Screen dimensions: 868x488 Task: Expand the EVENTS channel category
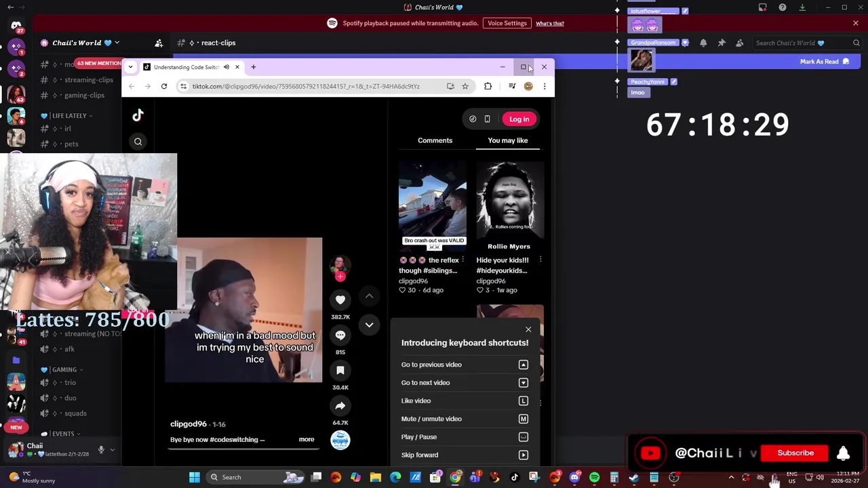pyautogui.click(x=61, y=434)
